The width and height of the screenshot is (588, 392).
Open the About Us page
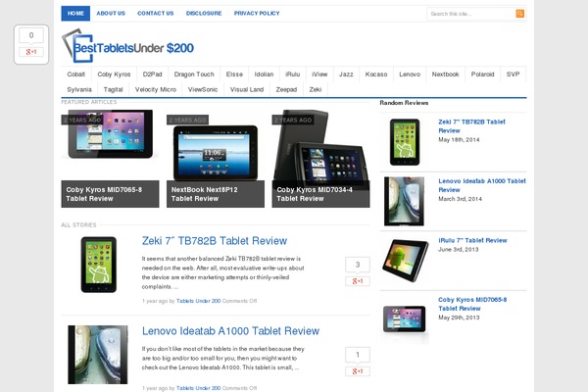[x=111, y=13]
